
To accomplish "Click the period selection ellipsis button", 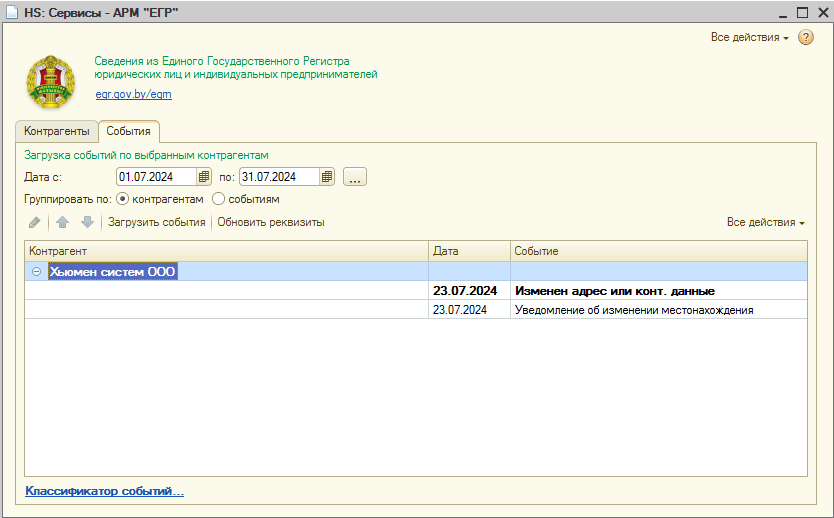I will pyautogui.click(x=355, y=177).
